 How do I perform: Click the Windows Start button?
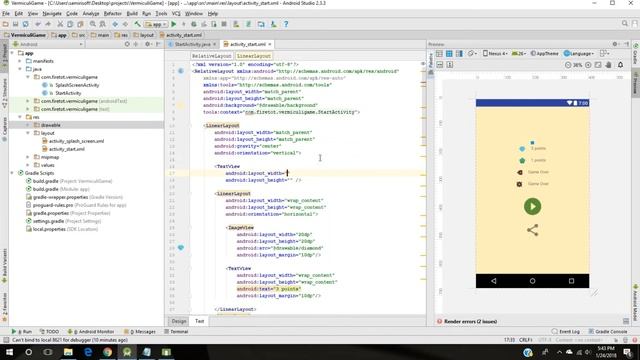[x=9, y=352]
